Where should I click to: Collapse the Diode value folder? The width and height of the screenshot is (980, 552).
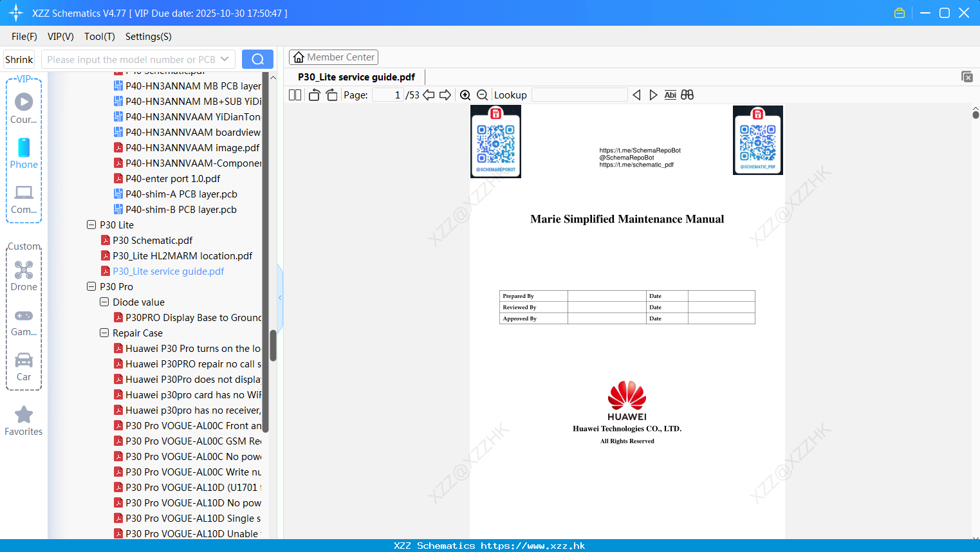pos(104,302)
